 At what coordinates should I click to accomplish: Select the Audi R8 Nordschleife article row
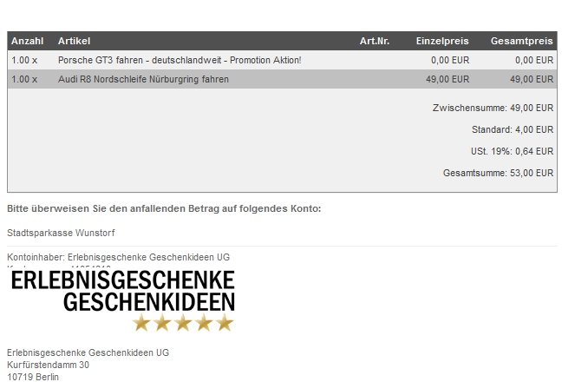[143, 79]
